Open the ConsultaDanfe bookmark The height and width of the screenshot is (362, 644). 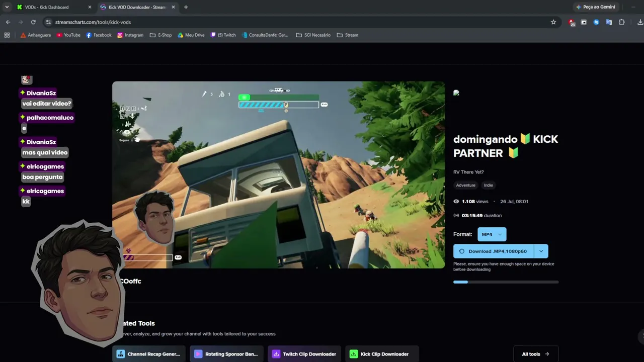coord(265,35)
